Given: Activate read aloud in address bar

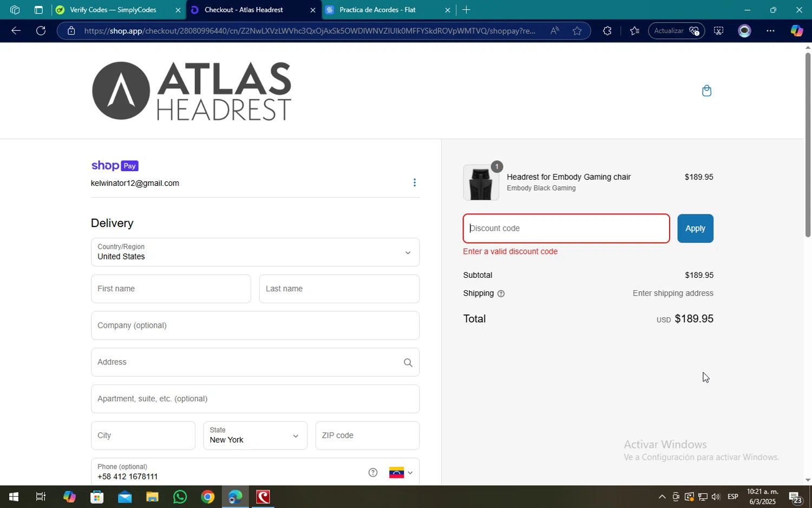Looking at the screenshot, I should click(554, 31).
